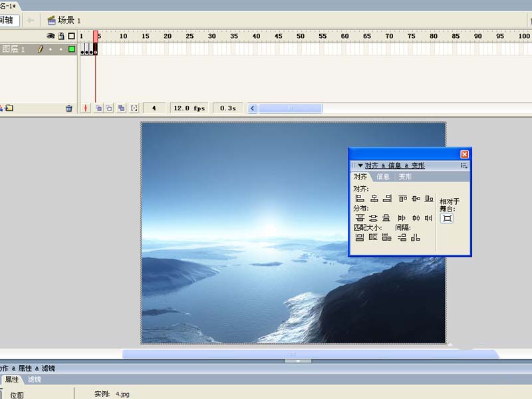Click the back arrow beside 场景 1
532x399 pixels.
click(31, 21)
